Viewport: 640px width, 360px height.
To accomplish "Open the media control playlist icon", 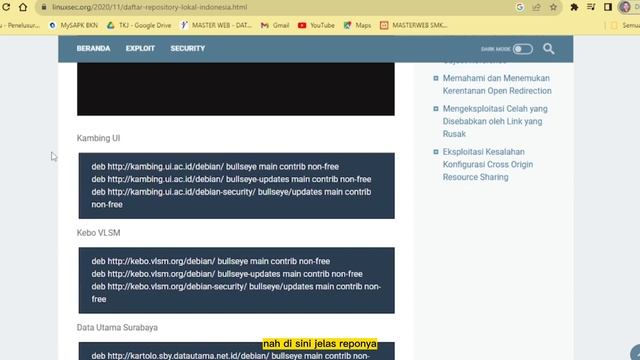I will (591, 7).
